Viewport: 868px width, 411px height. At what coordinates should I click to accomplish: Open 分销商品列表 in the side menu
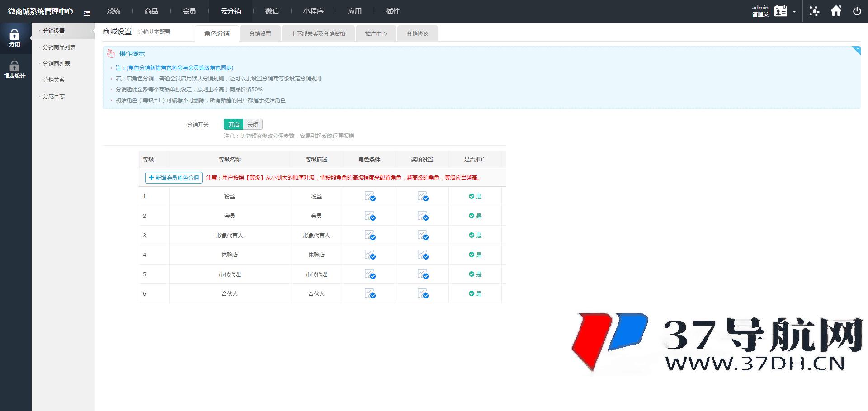[59, 47]
